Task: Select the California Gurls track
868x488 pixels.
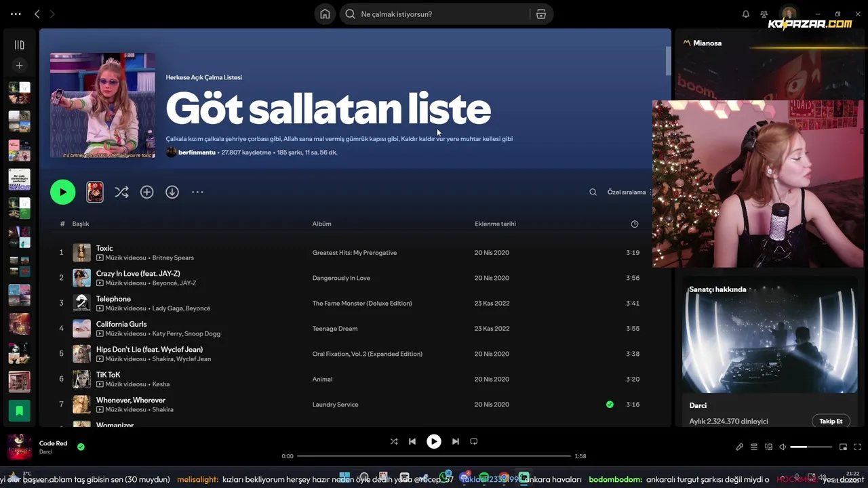Action: point(121,324)
